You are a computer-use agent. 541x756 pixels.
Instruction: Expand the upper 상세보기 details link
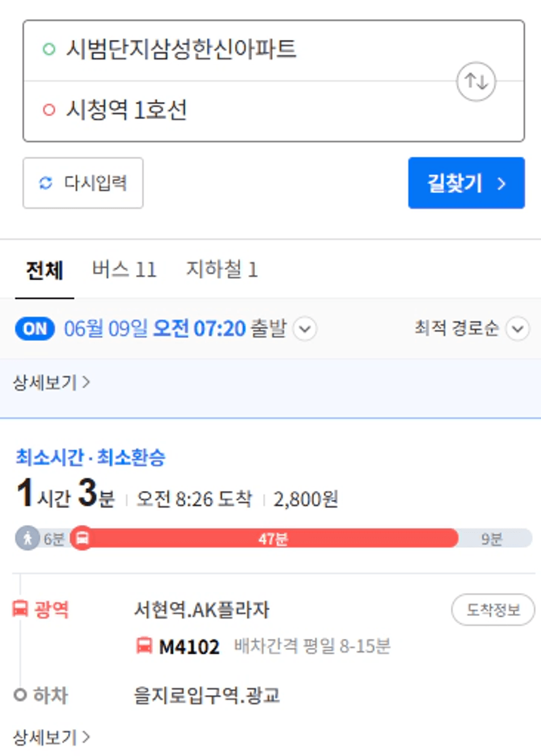click(x=52, y=382)
